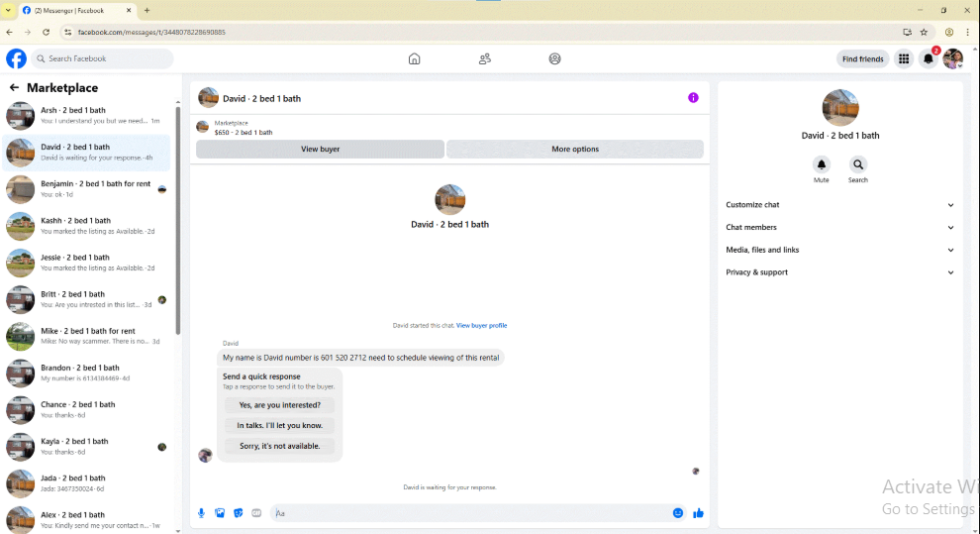Expand Customize chat section
This screenshot has width=980, height=534.
(839, 205)
